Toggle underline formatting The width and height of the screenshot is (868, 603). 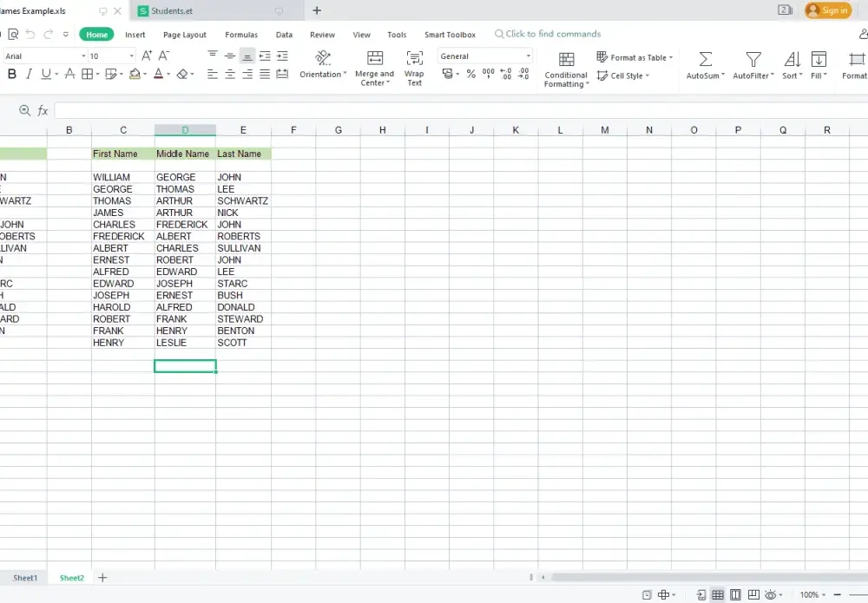pos(46,74)
